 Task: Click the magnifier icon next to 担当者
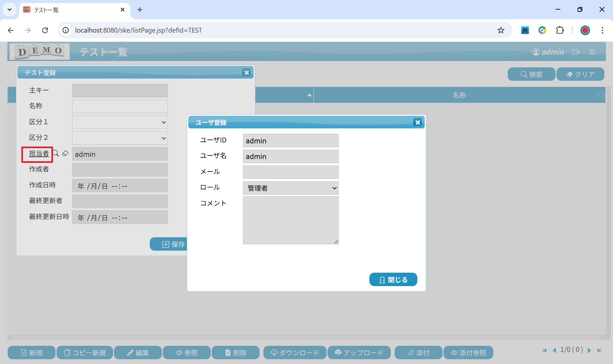(x=56, y=154)
